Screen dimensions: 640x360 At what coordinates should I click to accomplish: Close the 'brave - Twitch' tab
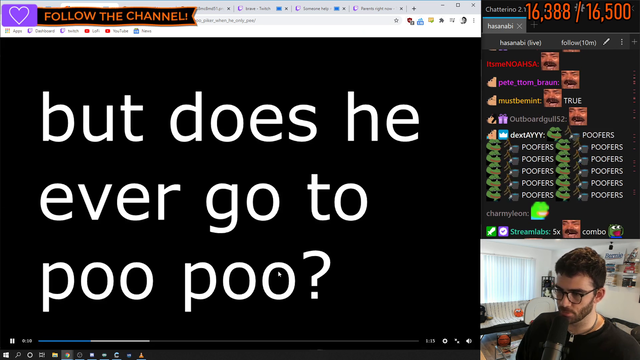pyautogui.click(x=286, y=9)
